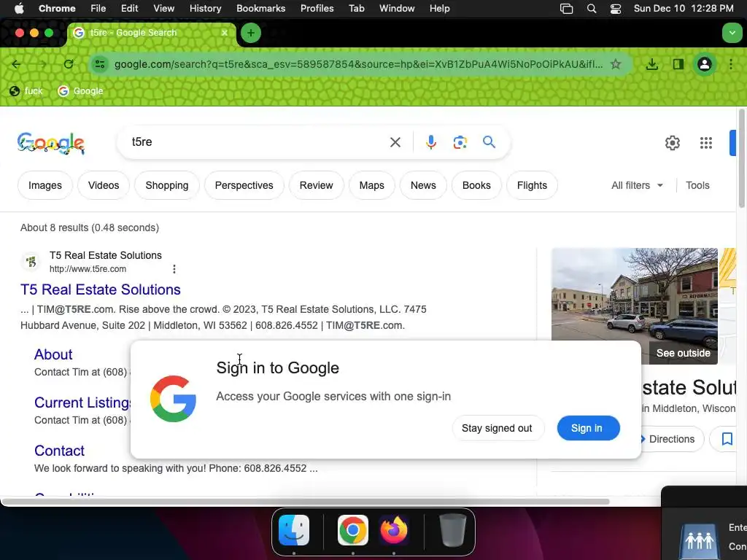This screenshot has height=560, width=747.
Task: Filter results by Perspectives
Action: tap(244, 185)
